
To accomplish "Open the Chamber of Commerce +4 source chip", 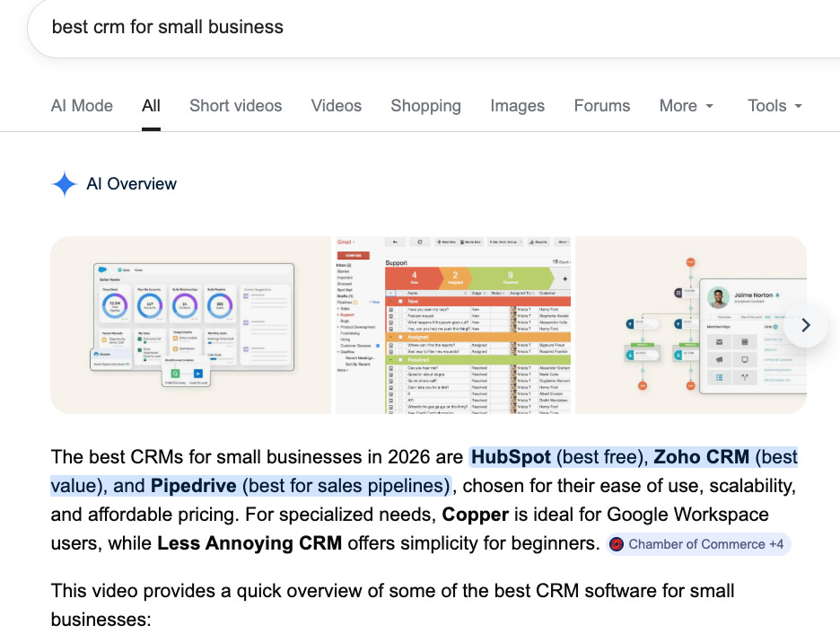I will [698, 544].
